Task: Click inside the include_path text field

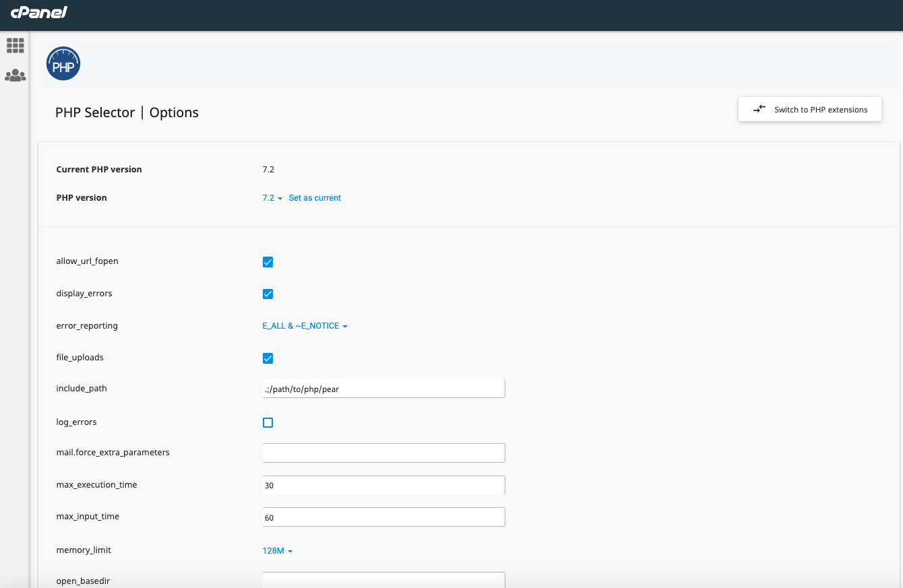Action: (x=383, y=388)
